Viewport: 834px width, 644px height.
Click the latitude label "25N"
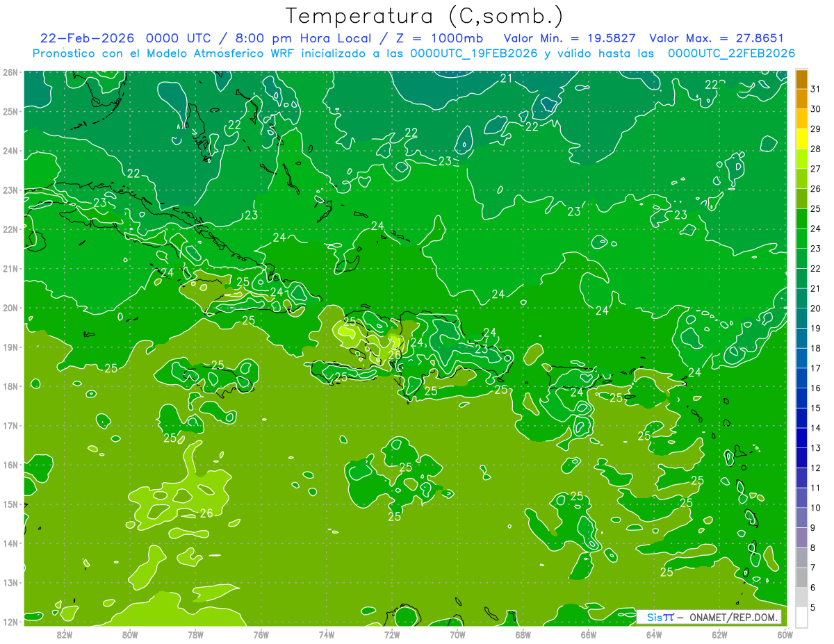point(10,111)
